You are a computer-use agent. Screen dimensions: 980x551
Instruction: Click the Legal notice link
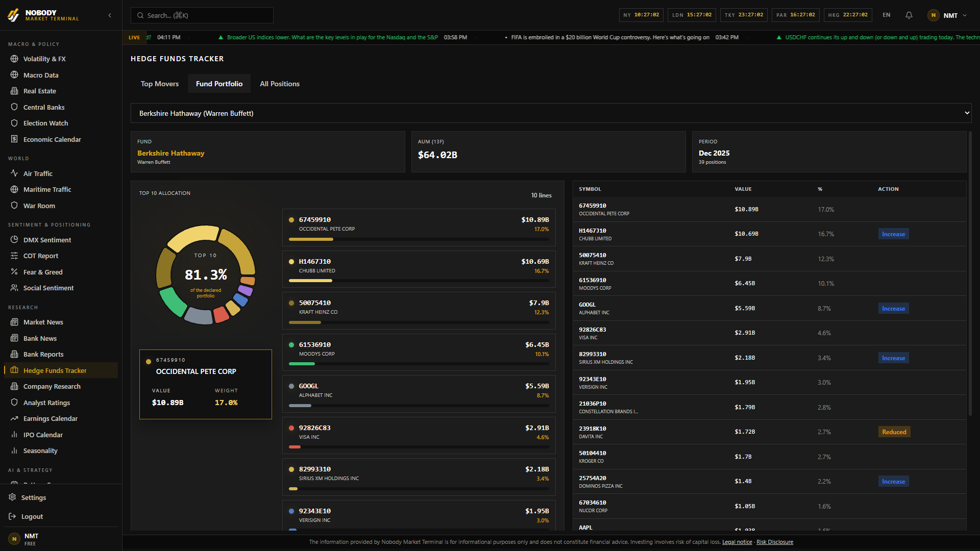(x=737, y=542)
